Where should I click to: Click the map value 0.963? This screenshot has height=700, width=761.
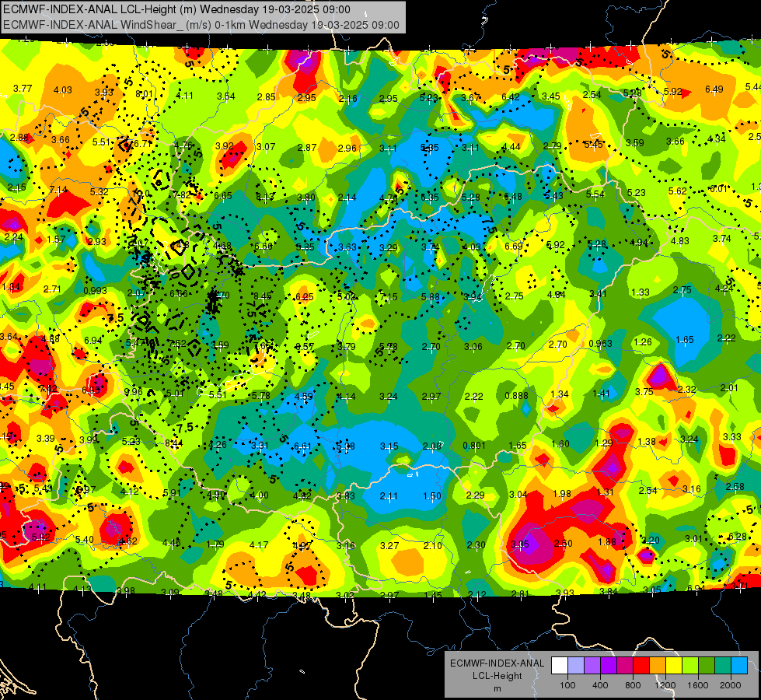point(600,344)
